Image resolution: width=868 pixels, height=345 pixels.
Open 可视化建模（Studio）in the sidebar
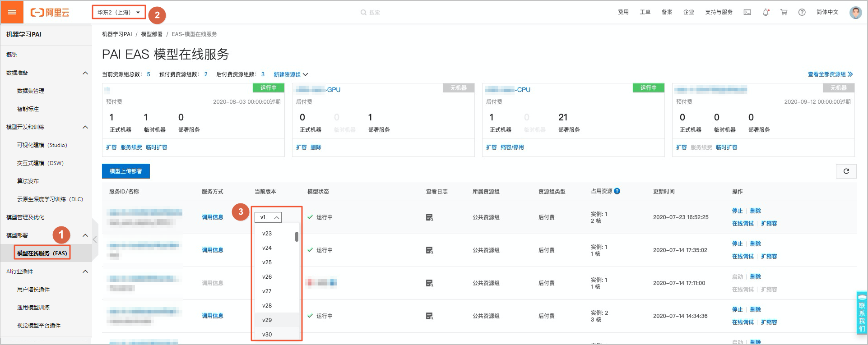coord(42,145)
